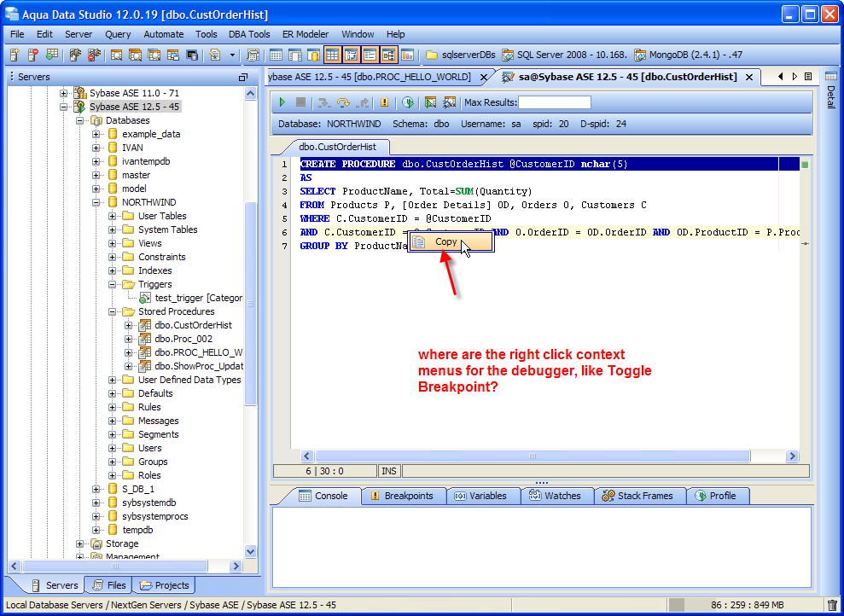844x616 pixels.
Task: Click the gray stop debugging button
Action: point(301,102)
